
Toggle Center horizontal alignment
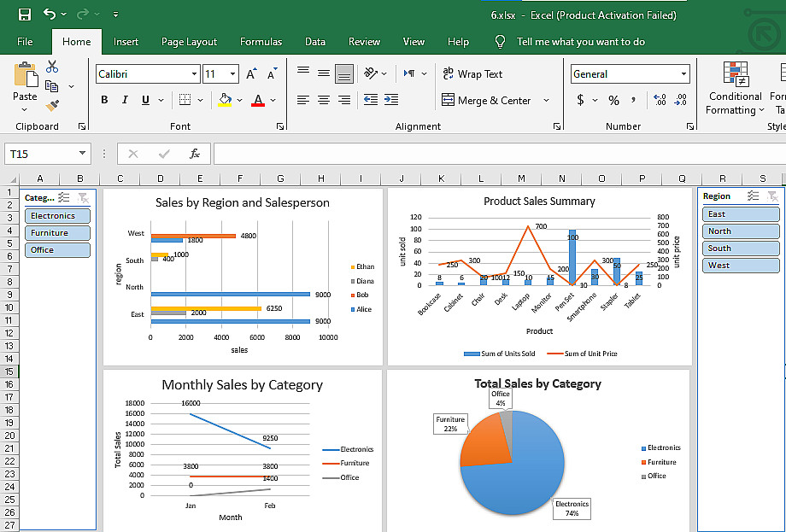[323, 100]
